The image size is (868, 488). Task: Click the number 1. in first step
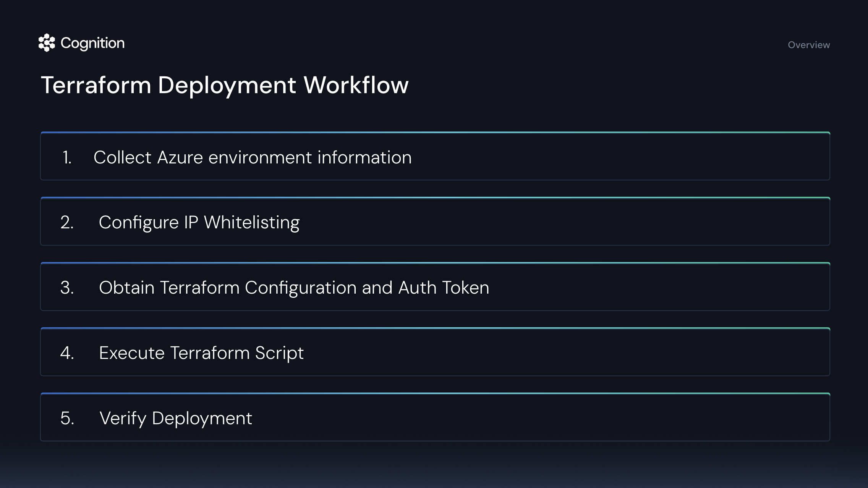(67, 157)
